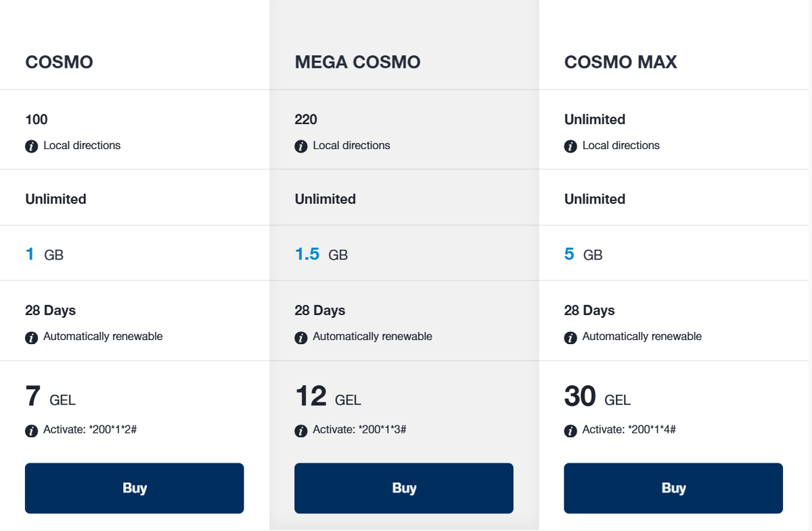Image resolution: width=812 pixels, height=531 pixels.
Task: Click the 220 minutes value in MEGA COSMO
Action: [x=306, y=120]
